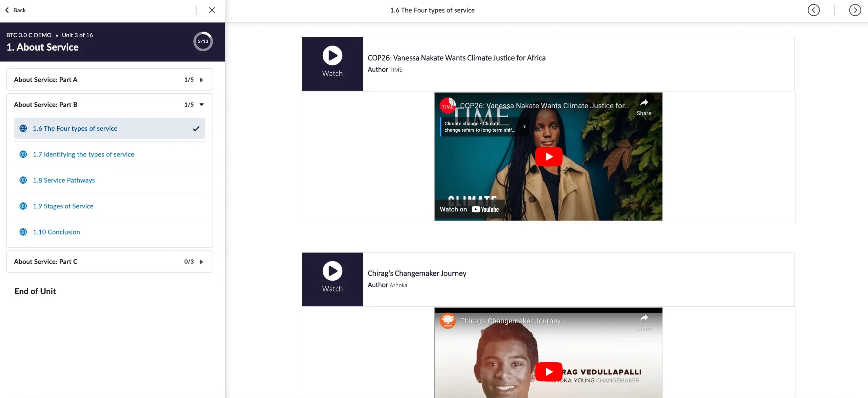Image resolution: width=868 pixels, height=398 pixels.
Task: Go to next page arrow icon
Action: (855, 10)
